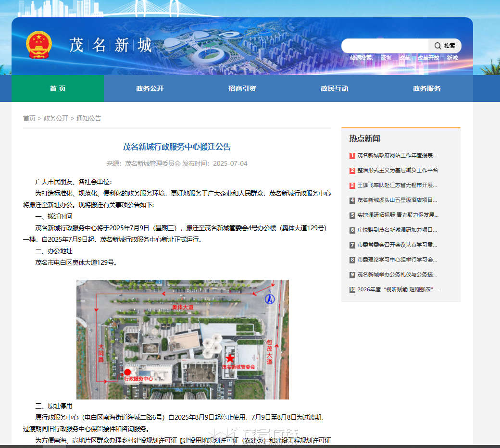Open news 整治形式主义为基层减负工作平台
Image resolution: width=500 pixels, height=448 pixels.
point(398,170)
